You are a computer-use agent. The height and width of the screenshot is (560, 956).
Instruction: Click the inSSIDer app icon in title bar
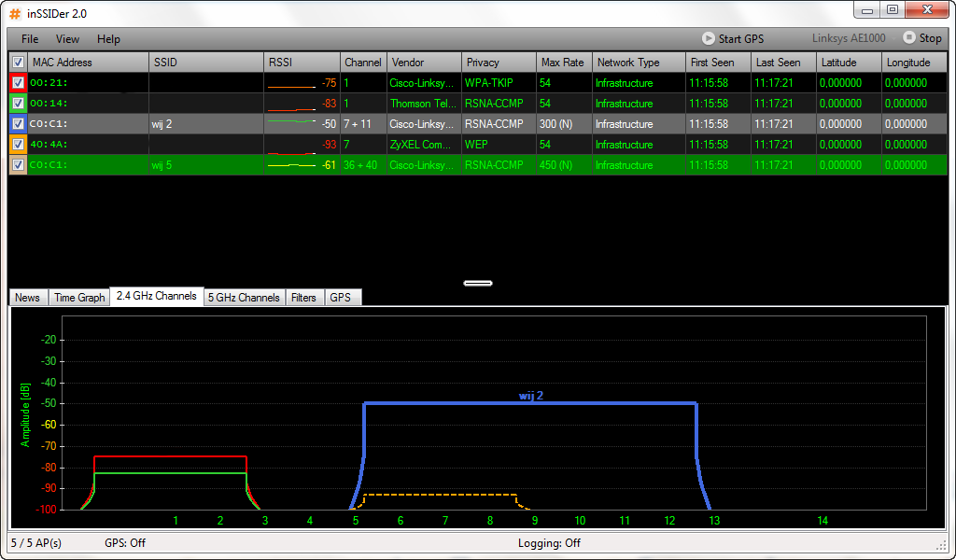pos(15,13)
